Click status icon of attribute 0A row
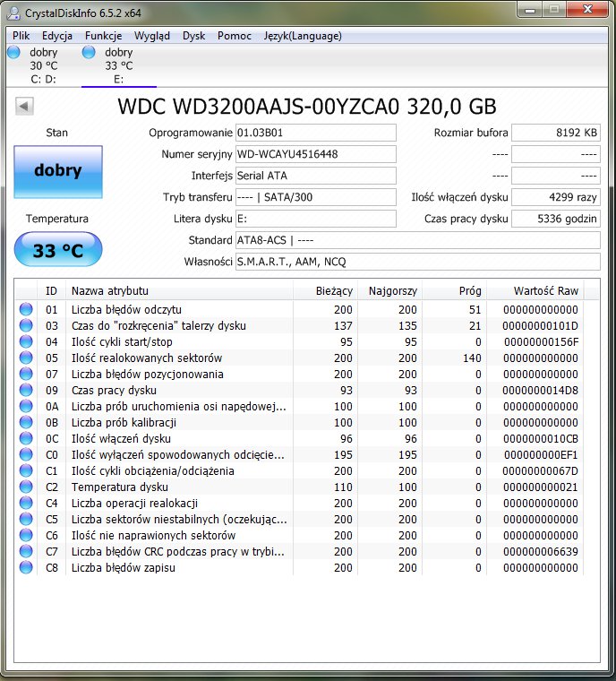Viewport: 616px width, 681px height. [26, 406]
